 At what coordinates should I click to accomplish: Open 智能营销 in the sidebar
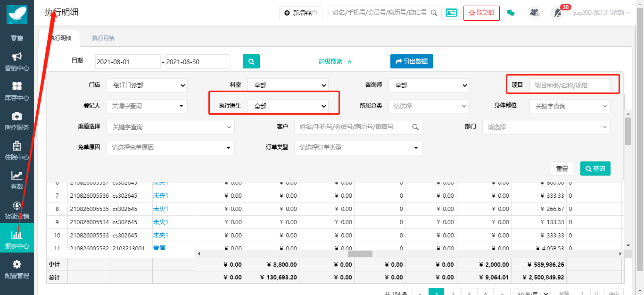click(17, 211)
